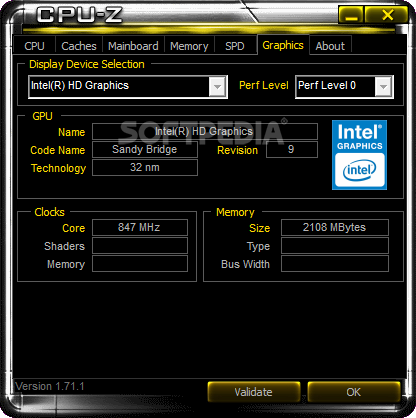The image size is (416, 418).
Task: Click the Display Device Selection heading
Action: [x=87, y=64]
